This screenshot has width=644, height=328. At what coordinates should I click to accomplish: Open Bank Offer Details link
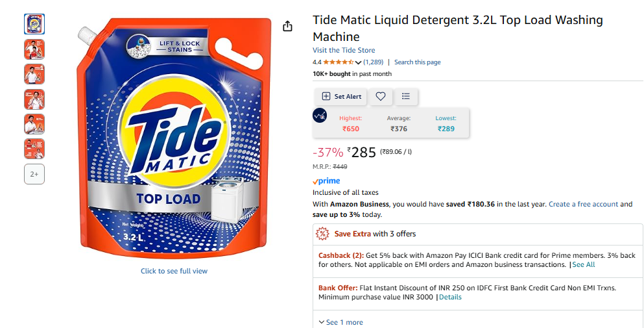point(450,297)
